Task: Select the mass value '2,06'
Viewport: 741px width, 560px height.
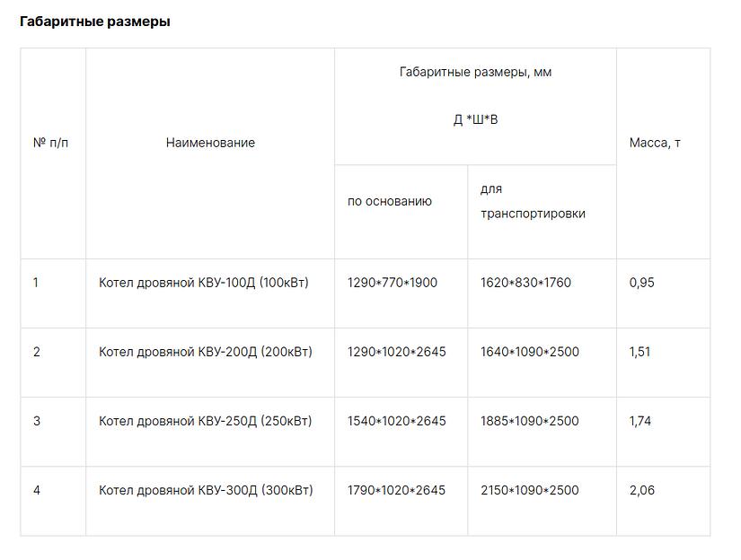Action: (642, 490)
